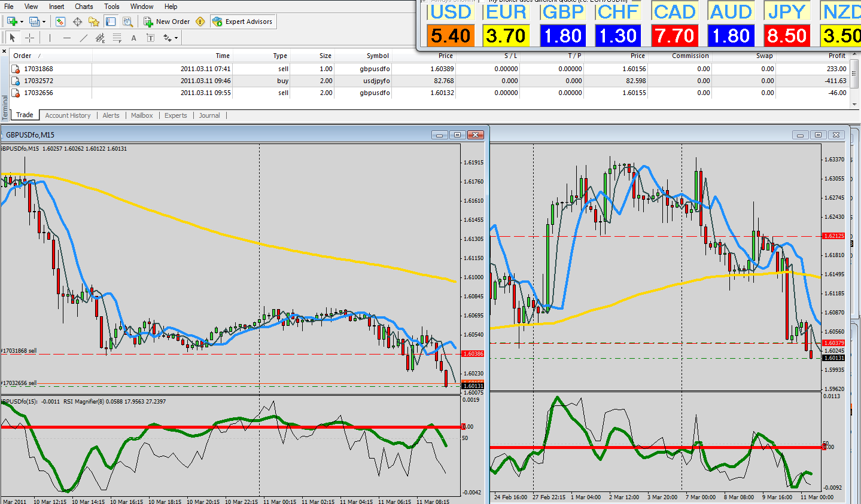
Task: Sort orders by the Order column header
Action: click(51, 56)
